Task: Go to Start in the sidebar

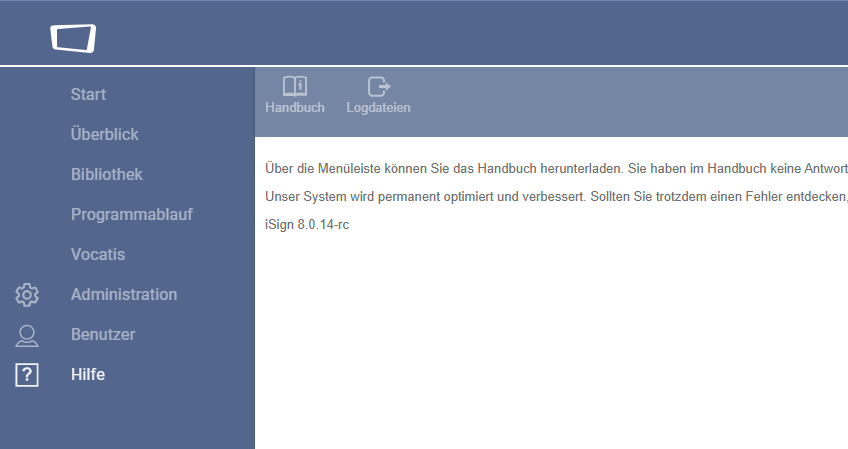Action: (x=88, y=94)
